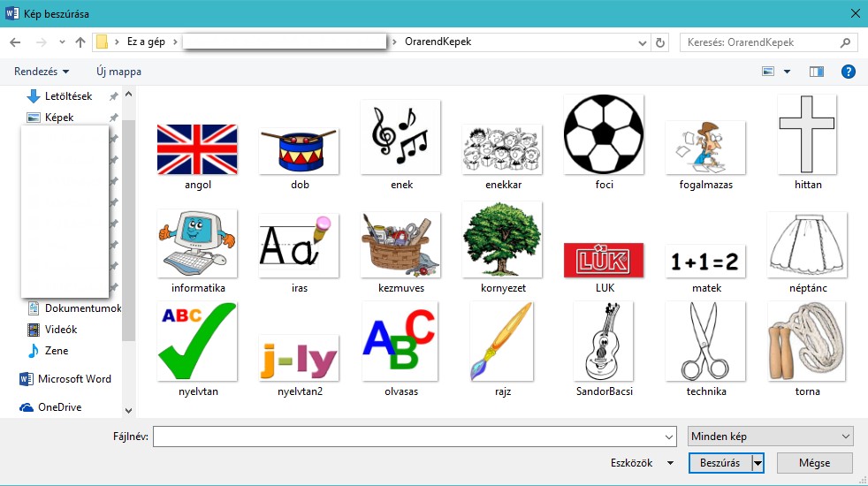This screenshot has width=868, height=486.
Task: Click the search magnifier icon
Action: tap(845, 42)
